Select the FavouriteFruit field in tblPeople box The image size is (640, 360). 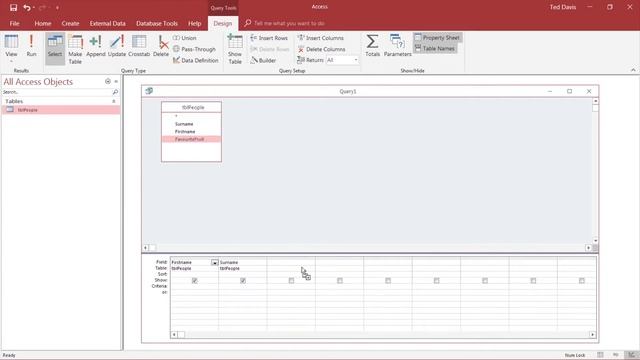point(191,140)
